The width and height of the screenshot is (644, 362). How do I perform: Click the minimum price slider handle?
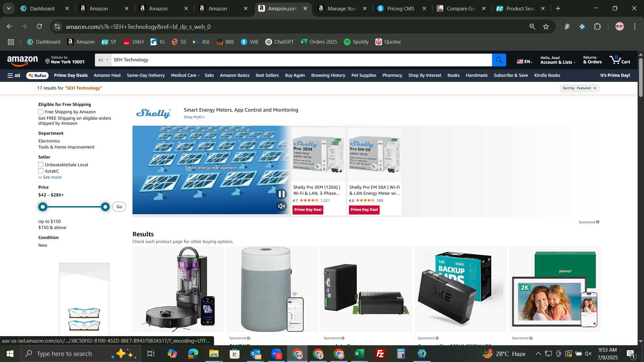click(x=43, y=207)
